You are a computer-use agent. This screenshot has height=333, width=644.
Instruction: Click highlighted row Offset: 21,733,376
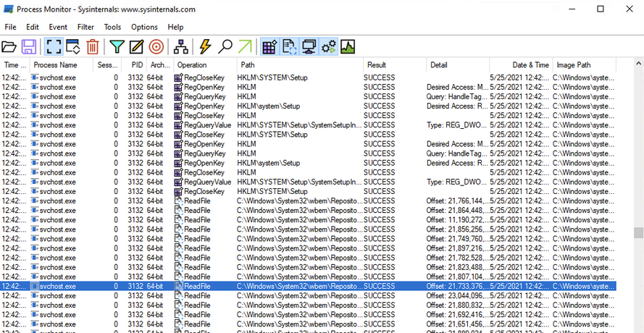coord(308,286)
